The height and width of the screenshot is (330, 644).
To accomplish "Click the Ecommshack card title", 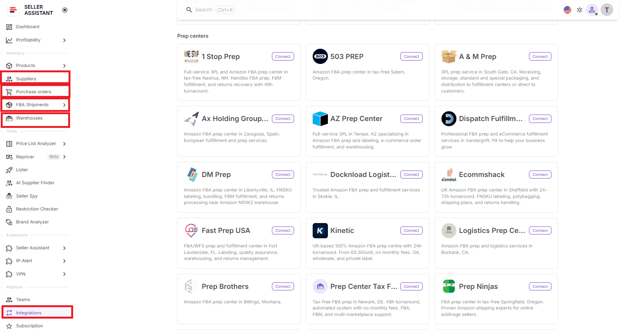I will tap(482, 175).
